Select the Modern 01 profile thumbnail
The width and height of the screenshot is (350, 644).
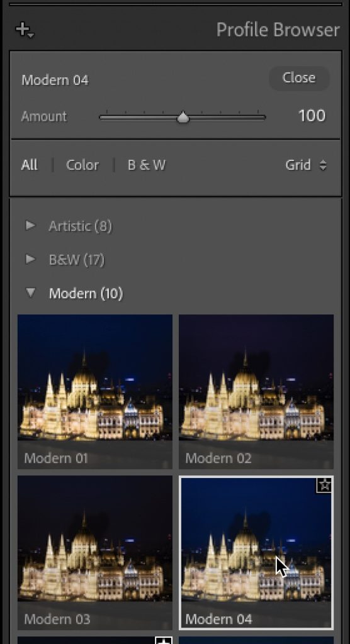[x=95, y=392]
